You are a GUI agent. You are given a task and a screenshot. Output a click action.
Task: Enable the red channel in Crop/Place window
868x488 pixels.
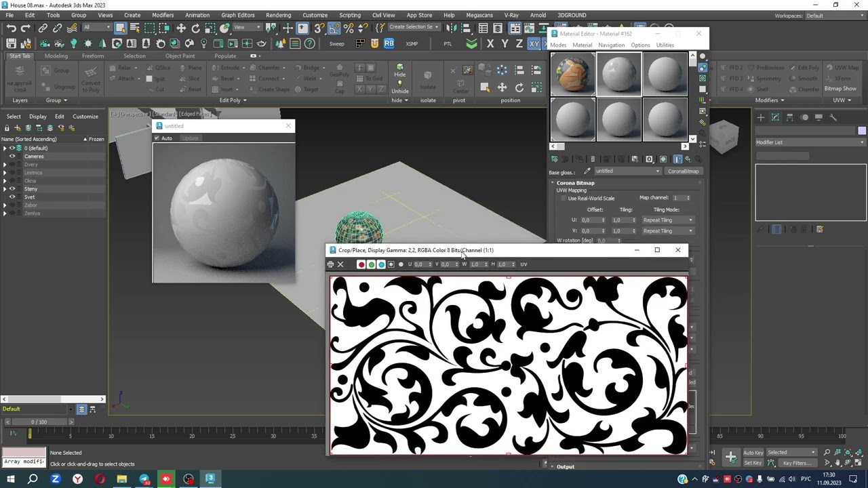(x=361, y=264)
